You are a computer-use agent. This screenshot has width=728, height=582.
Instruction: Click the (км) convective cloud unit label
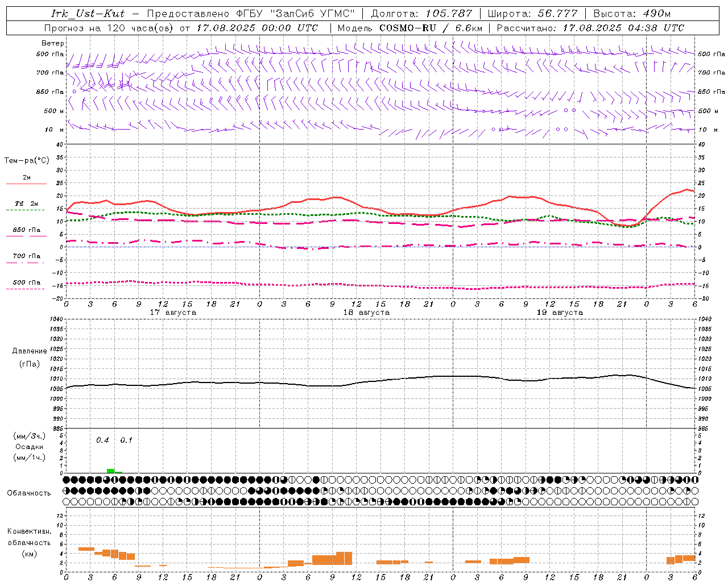tap(29, 554)
